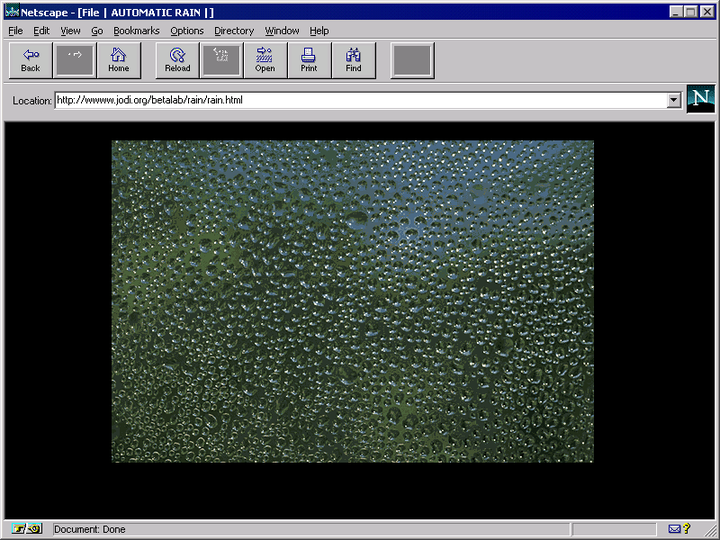This screenshot has height=540, width=720.
Task: Open the File menu
Action: [x=15, y=31]
